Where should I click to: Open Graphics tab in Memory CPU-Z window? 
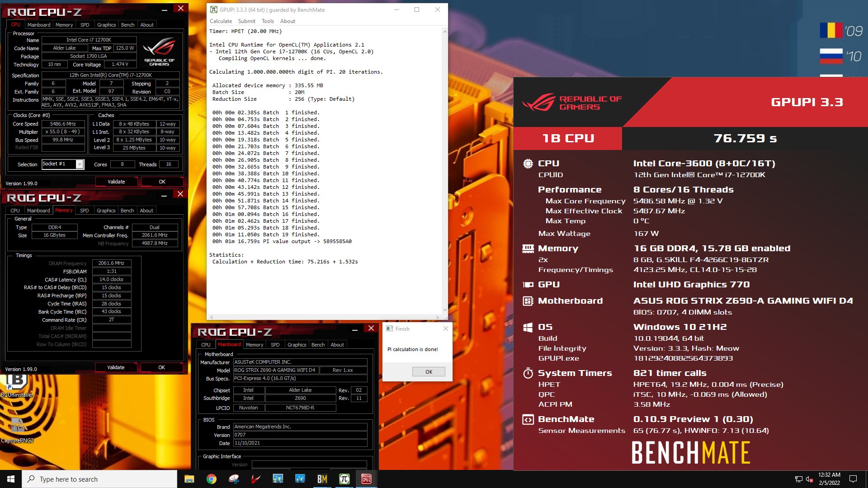106,211
